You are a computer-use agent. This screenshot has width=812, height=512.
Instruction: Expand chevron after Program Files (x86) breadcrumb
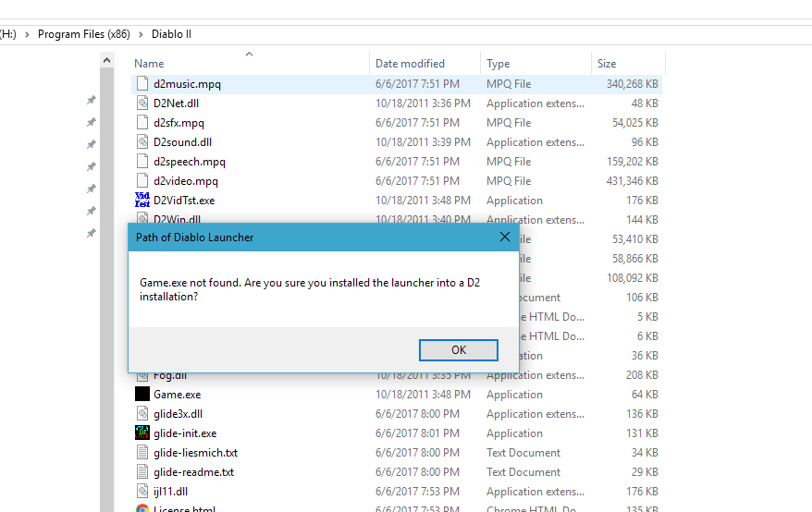point(141,35)
